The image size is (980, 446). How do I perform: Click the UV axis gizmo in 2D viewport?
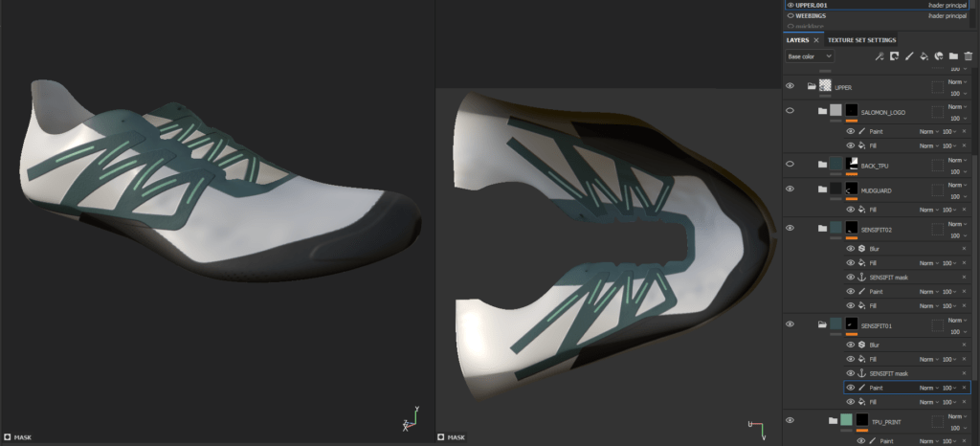[x=757, y=430]
